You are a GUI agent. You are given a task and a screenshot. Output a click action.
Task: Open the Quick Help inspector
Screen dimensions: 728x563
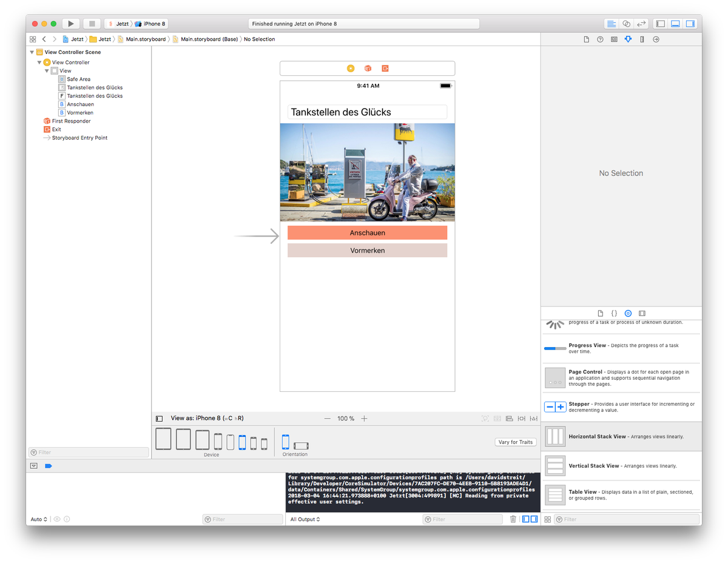pyautogui.click(x=599, y=39)
